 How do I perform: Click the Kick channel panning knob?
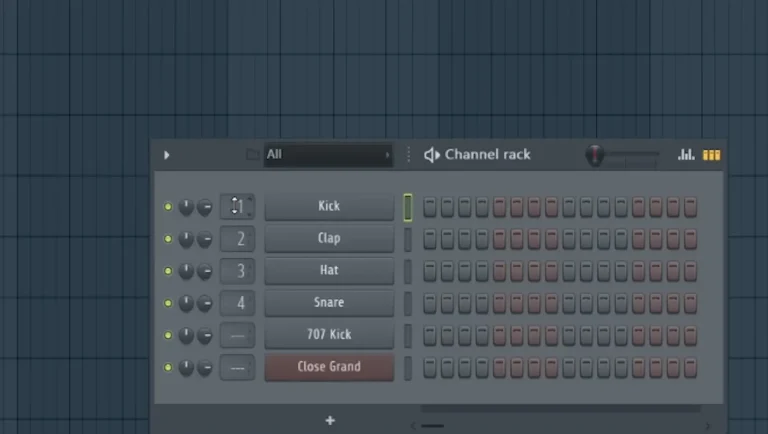pyautogui.click(x=186, y=207)
